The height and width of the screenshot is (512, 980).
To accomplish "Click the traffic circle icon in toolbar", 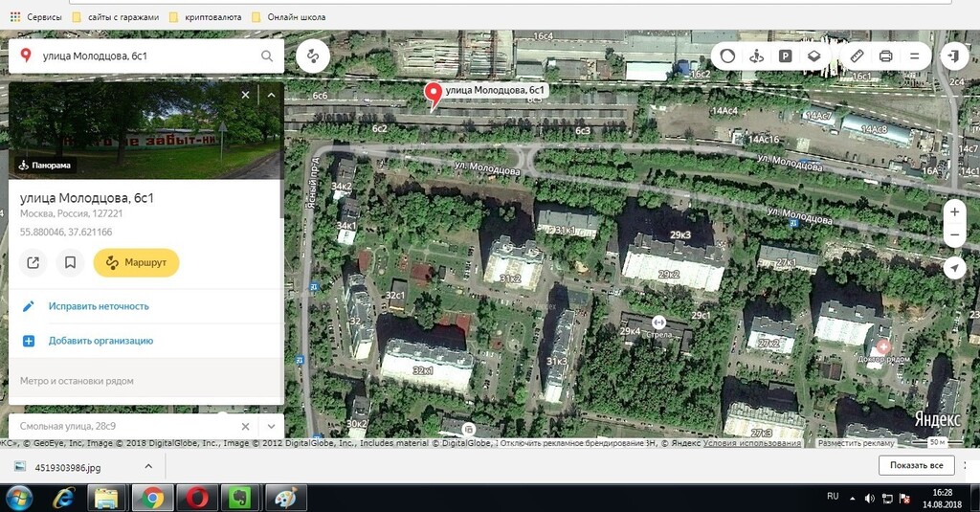I will 727,56.
